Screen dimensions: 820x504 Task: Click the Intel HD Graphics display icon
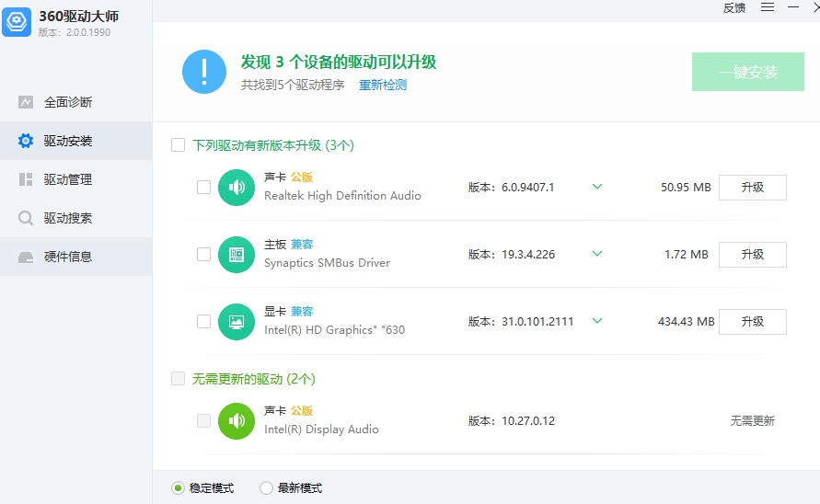[237, 322]
